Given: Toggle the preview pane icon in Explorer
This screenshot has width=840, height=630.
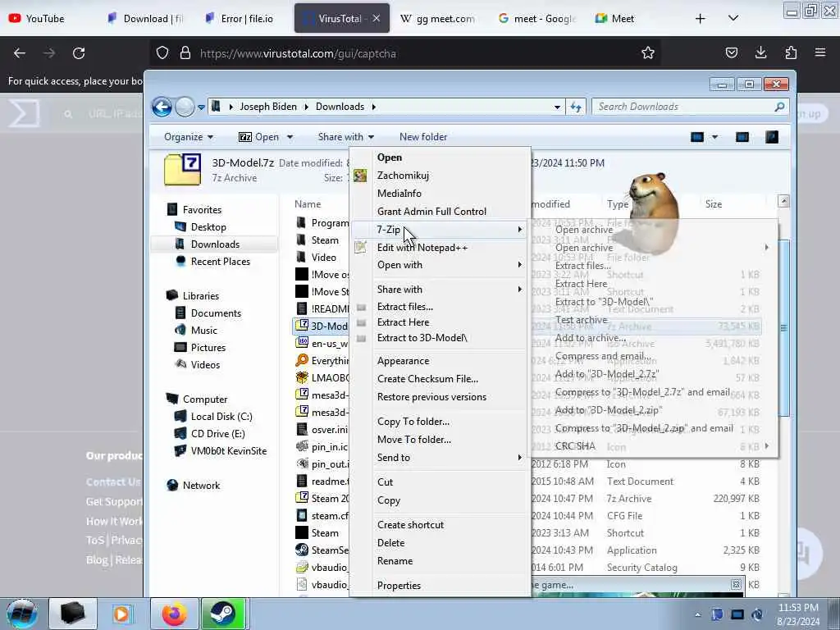Looking at the screenshot, I should point(742,137).
